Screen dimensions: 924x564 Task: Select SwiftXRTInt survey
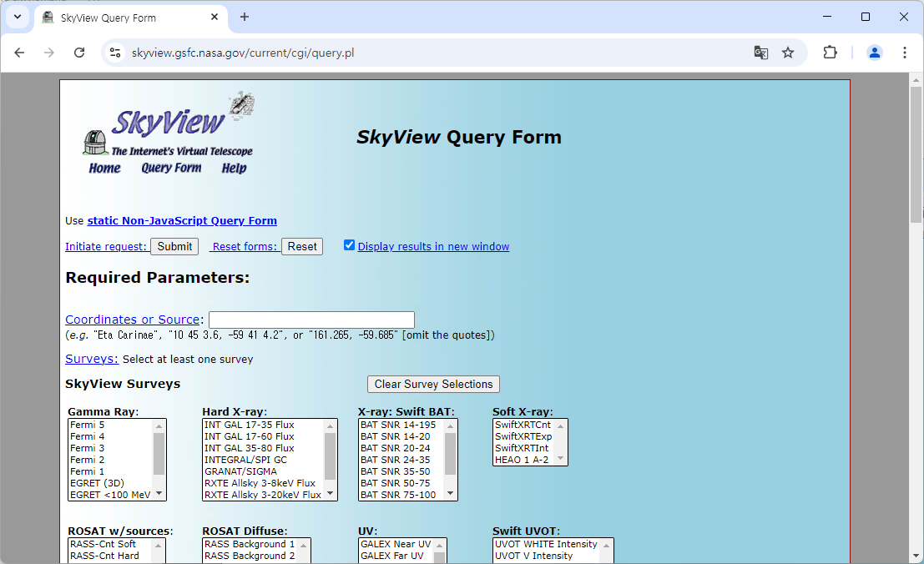tap(524, 448)
